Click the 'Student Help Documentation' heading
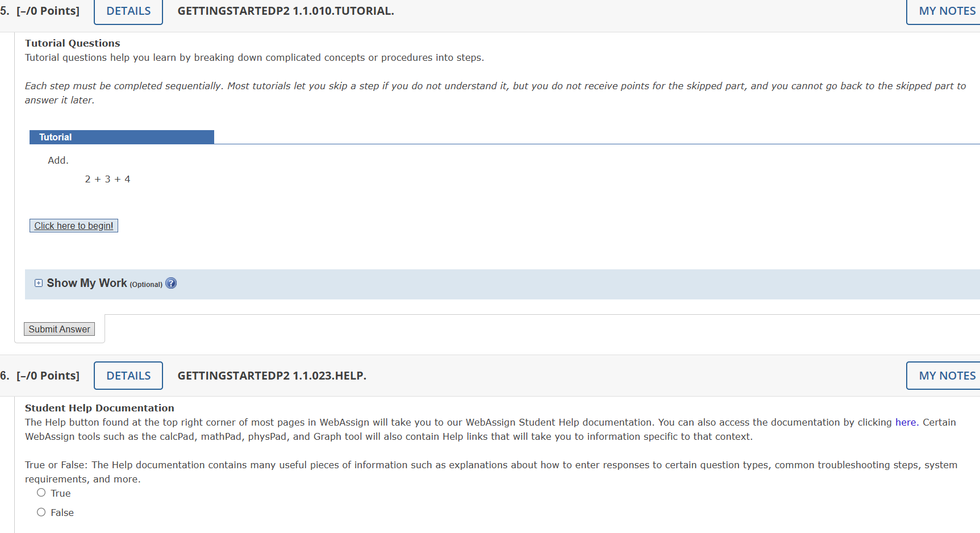 coord(99,408)
